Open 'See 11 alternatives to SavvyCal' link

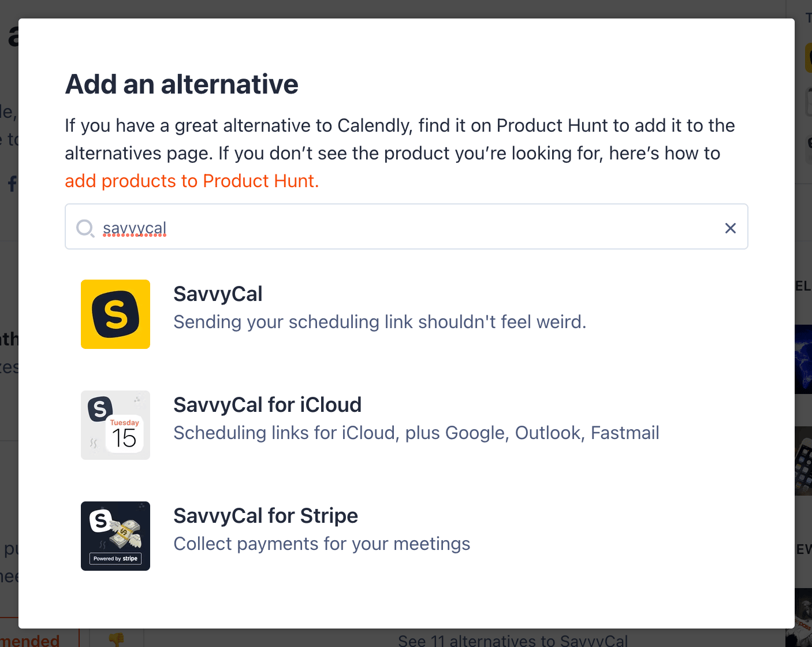click(513, 640)
